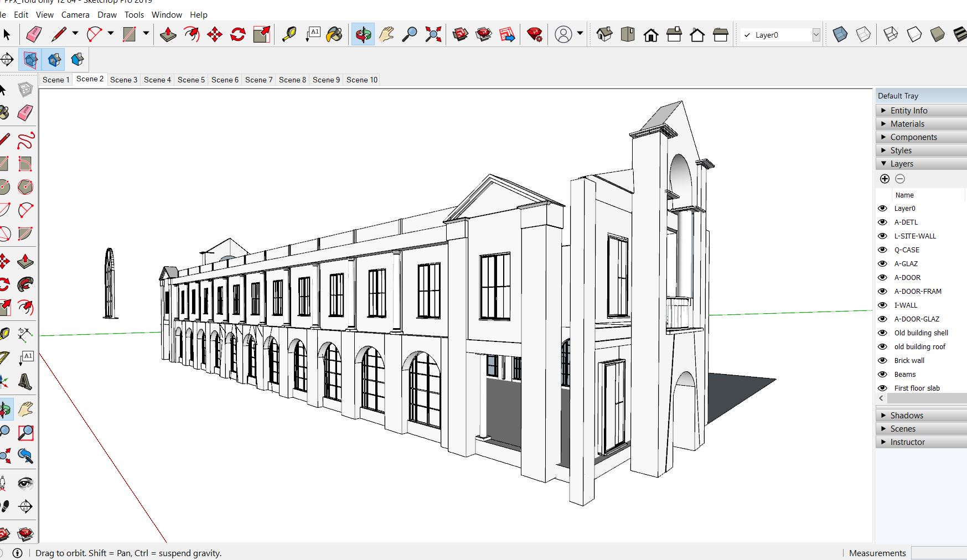Open the Camera menu
This screenshot has width=967, height=560.
(75, 15)
